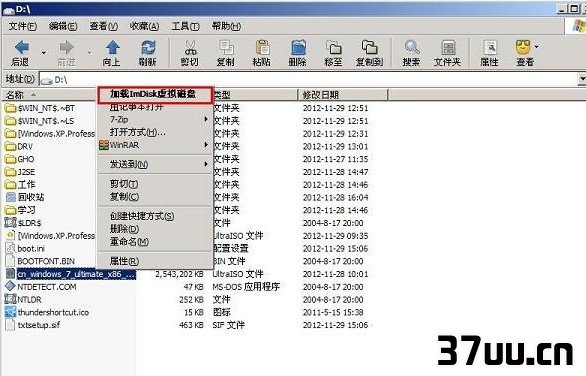This screenshot has width=586, height=376.
Task: Open the 工具(T) menu
Action: (185, 26)
